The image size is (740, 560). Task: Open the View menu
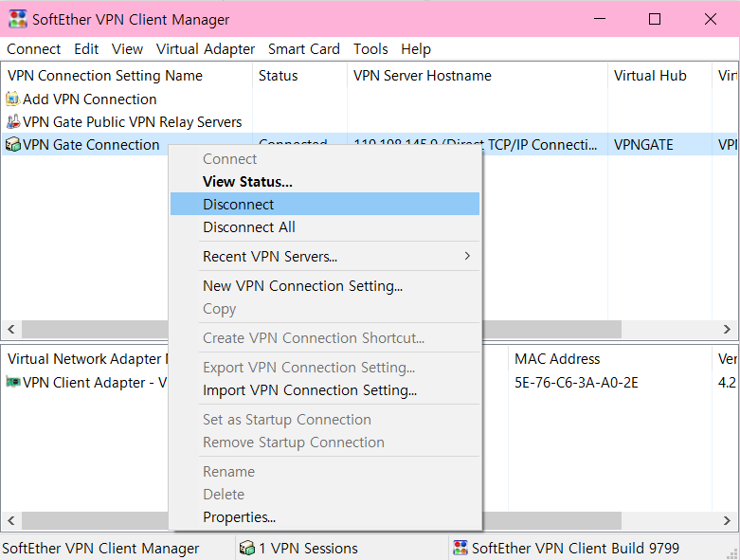coord(127,49)
